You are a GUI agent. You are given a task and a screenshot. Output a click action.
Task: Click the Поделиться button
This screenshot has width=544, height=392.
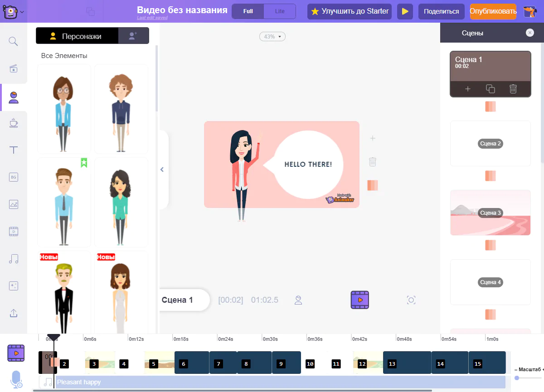[441, 11]
